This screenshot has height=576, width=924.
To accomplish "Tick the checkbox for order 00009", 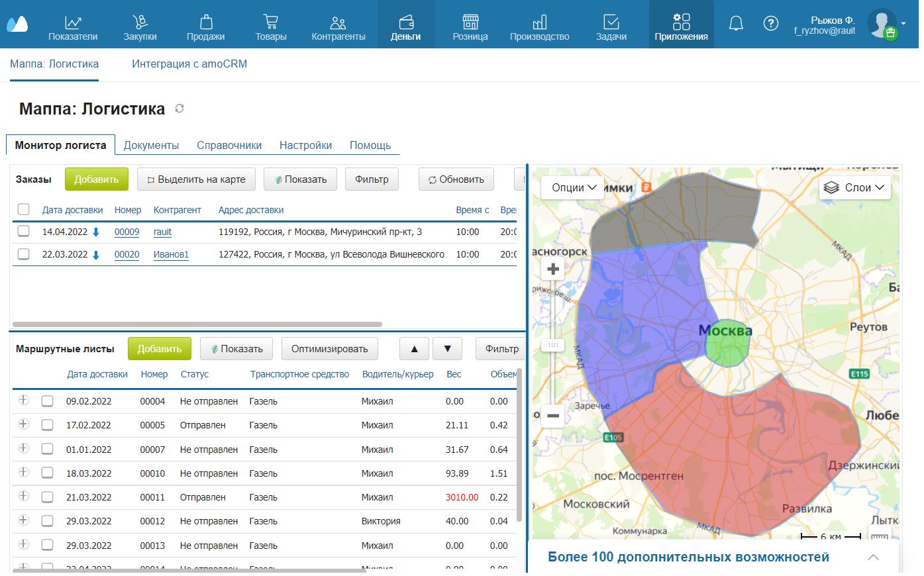I will [x=24, y=231].
